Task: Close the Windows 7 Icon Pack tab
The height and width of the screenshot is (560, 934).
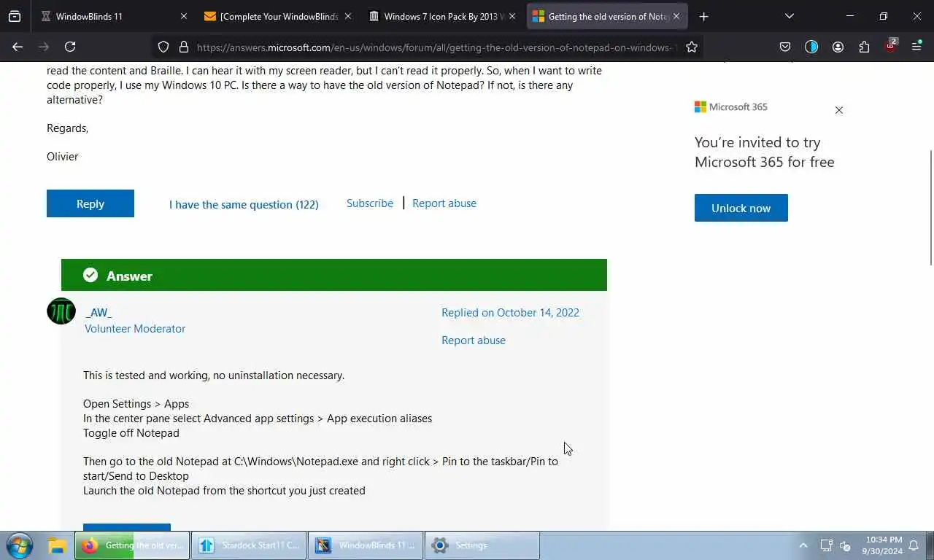Action: [x=512, y=16]
